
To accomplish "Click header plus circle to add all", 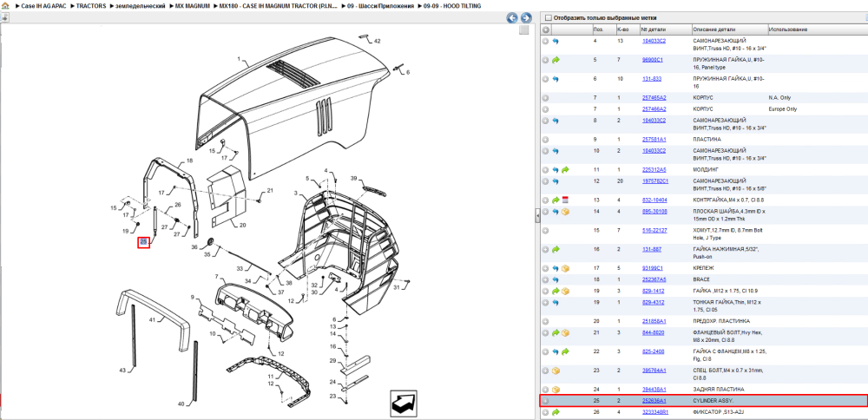I will click(x=545, y=30).
